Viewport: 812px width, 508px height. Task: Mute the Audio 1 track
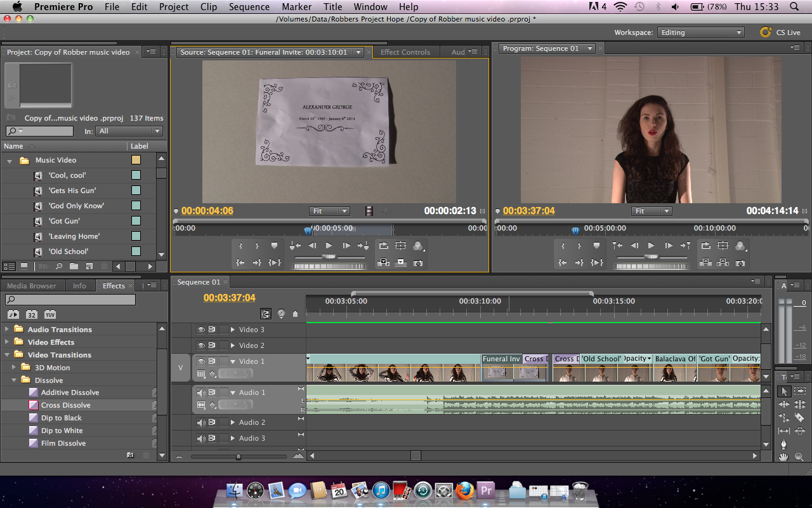click(201, 392)
